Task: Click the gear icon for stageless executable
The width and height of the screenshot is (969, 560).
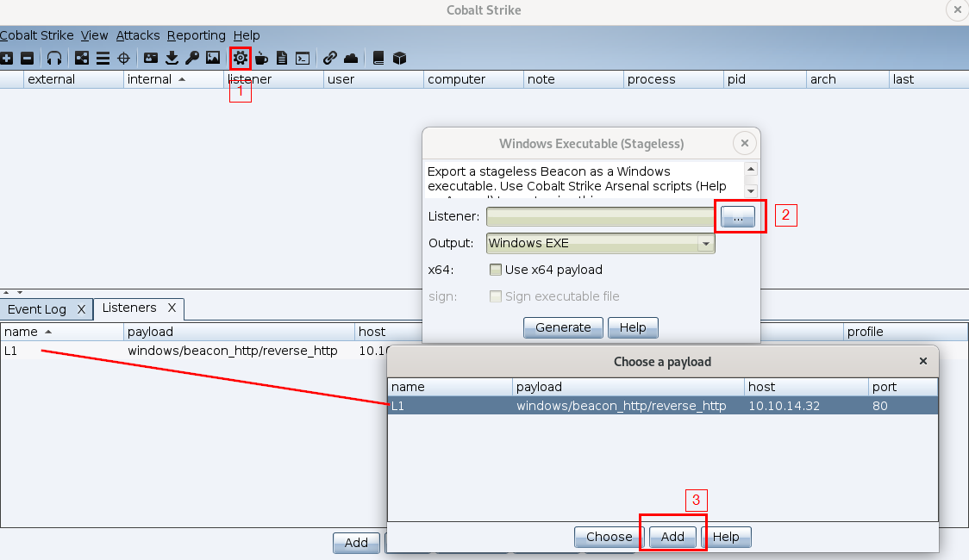Action: pyautogui.click(x=241, y=58)
